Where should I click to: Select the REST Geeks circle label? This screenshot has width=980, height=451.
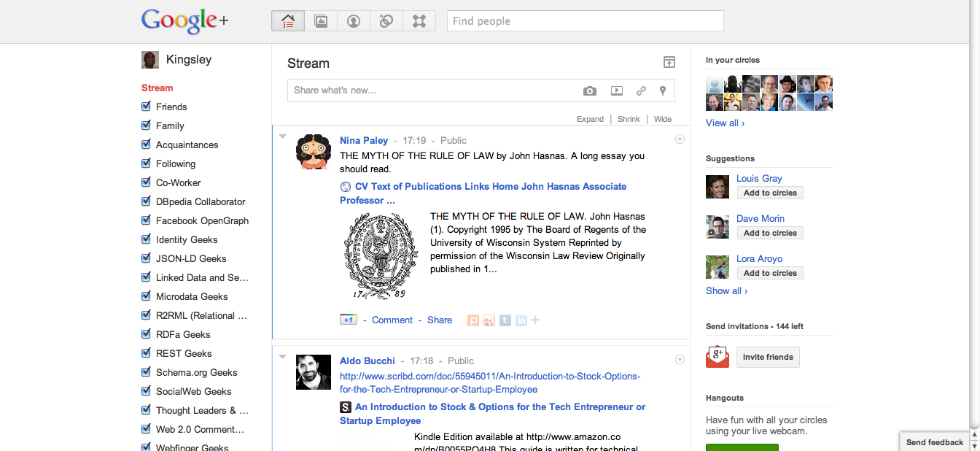point(184,353)
